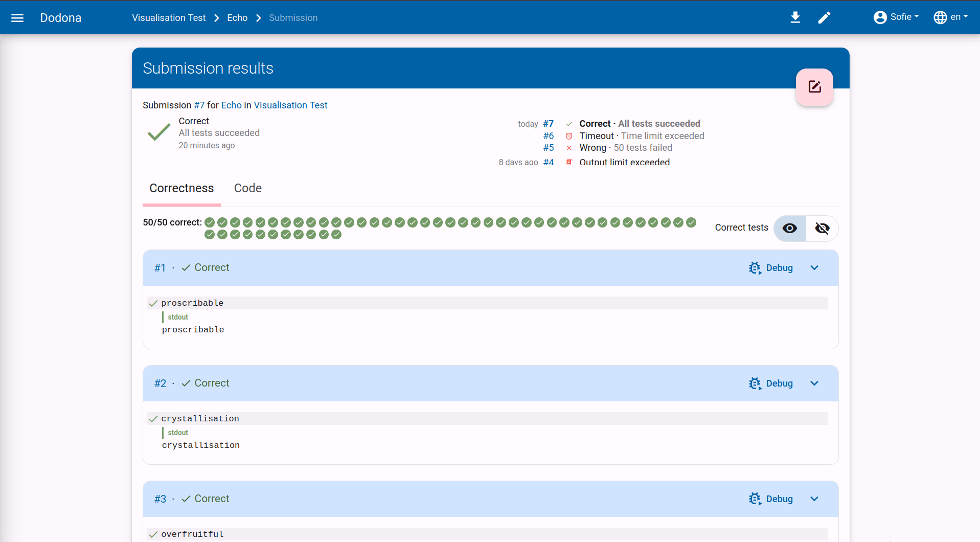The width and height of the screenshot is (980, 542).
Task: Switch to the Code tab
Action: [248, 188]
